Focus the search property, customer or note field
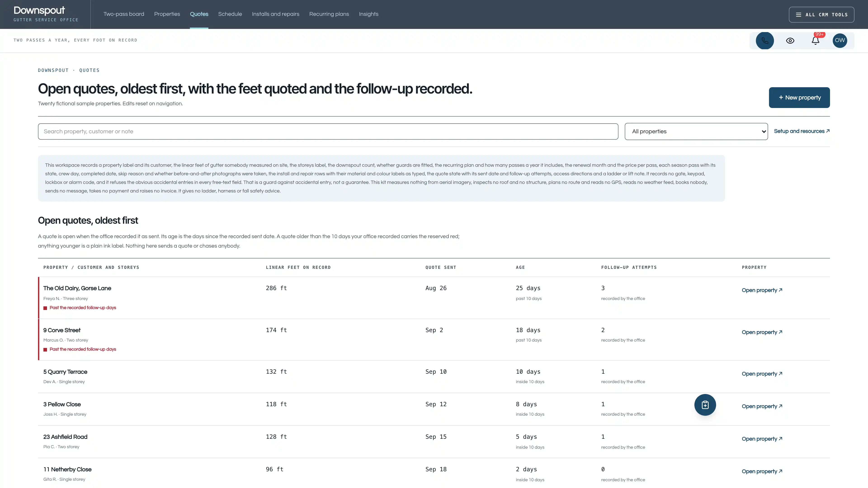 point(328,131)
